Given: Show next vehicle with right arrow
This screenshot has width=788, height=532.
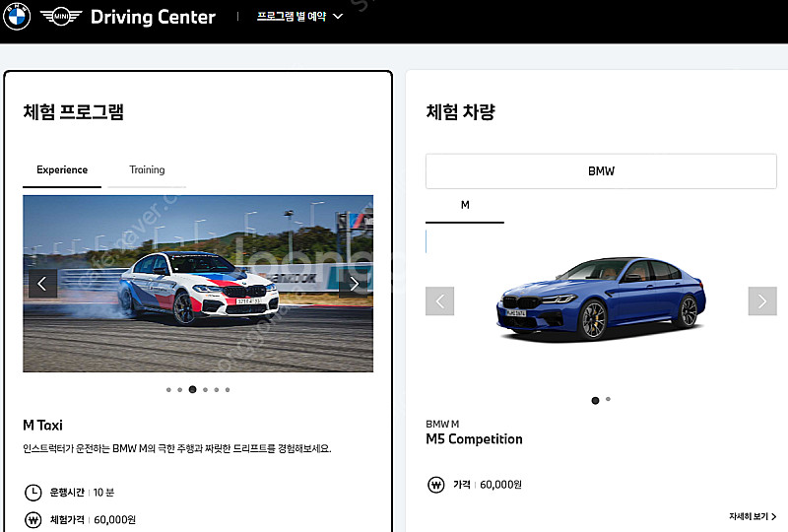Looking at the screenshot, I should tap(762, 301).
